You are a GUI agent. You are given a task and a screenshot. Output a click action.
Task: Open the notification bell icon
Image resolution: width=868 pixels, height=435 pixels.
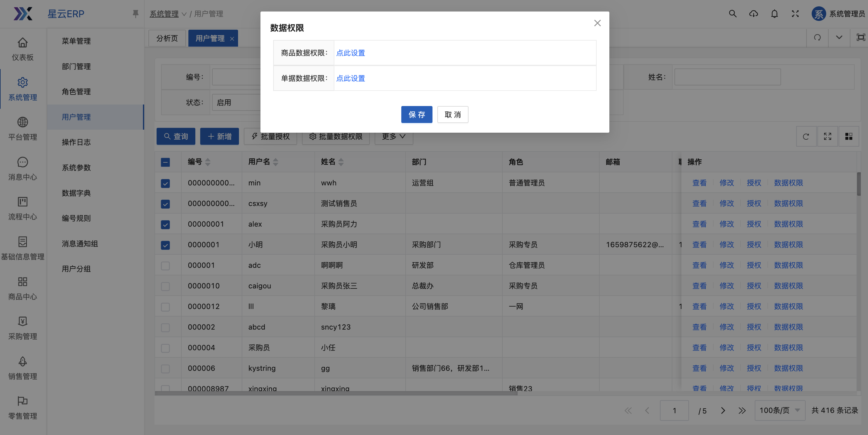point(774,14)
